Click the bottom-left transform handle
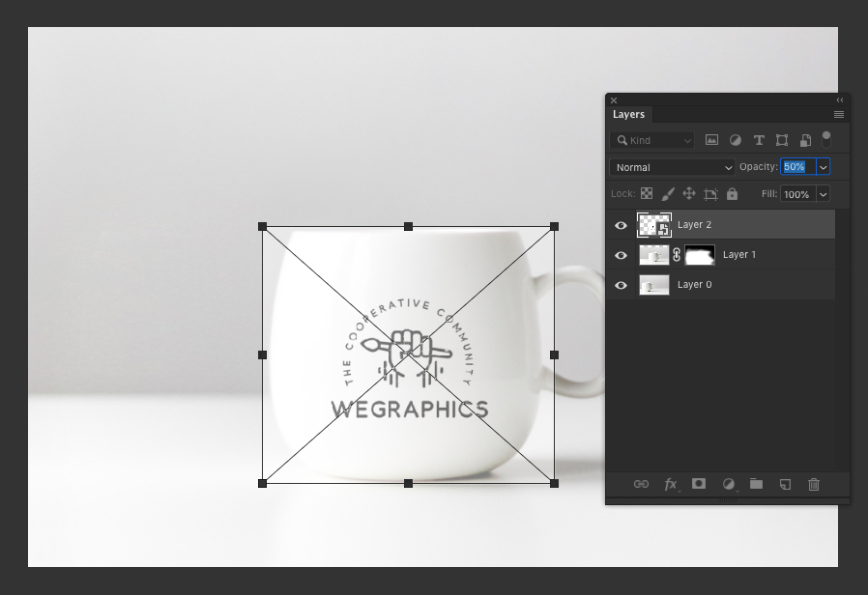Image resolution: width=868 pixels, height=595 pixels. (x=262, y=483)
